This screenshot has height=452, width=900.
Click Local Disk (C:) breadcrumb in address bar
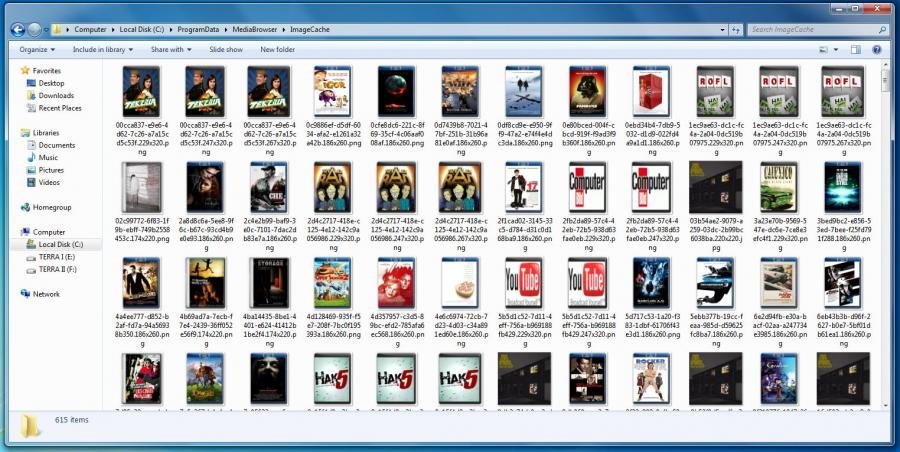[x=142, y=29]
